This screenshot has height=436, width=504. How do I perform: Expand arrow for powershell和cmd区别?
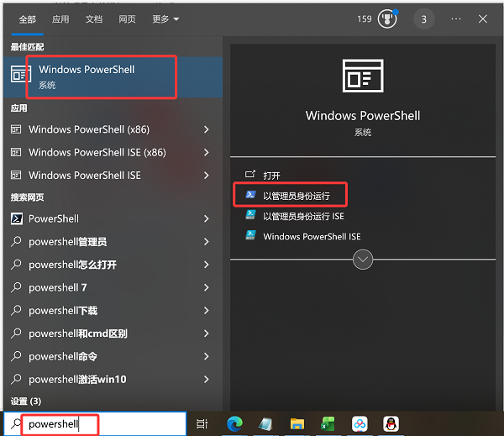click(207, 334)
